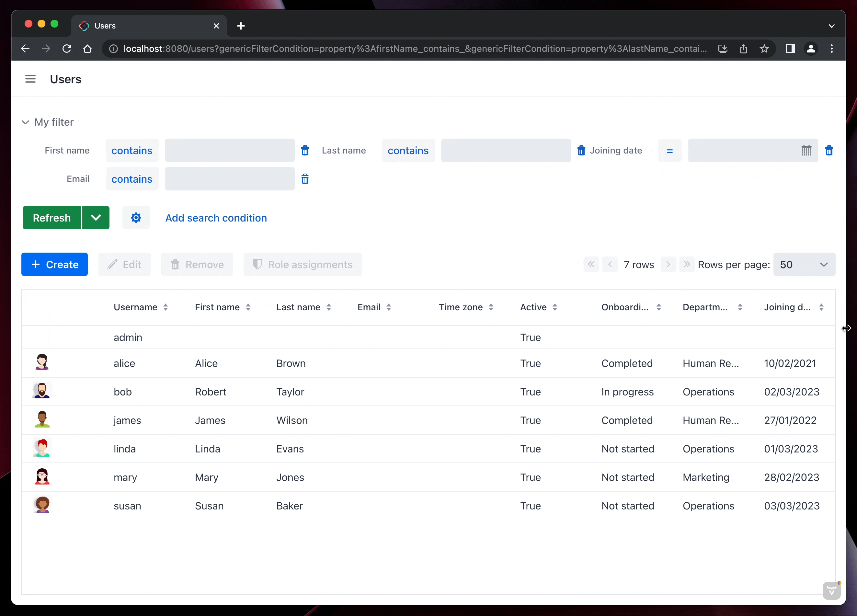Click the Create user button
857x616 pixels.
tap(54, 265)
